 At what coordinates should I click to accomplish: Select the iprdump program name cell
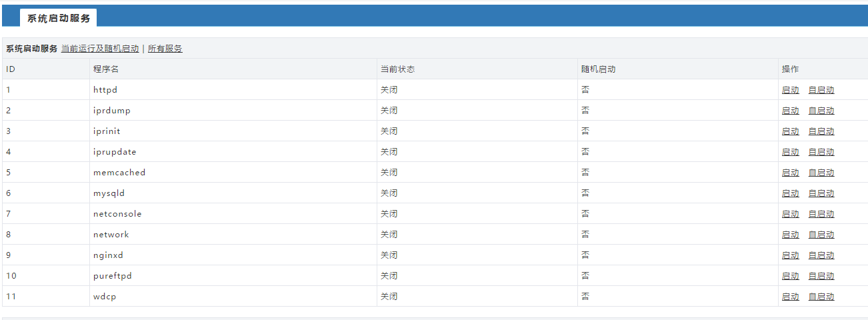click(233, 110)
